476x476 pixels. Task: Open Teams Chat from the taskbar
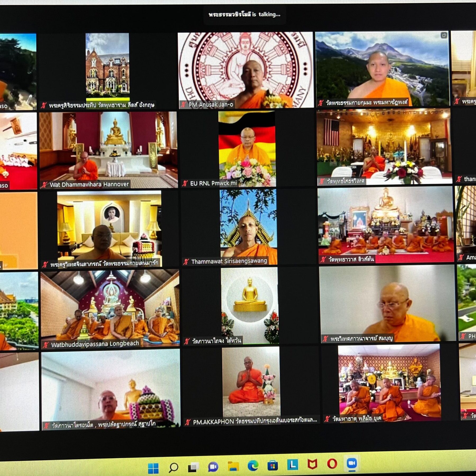213,467
